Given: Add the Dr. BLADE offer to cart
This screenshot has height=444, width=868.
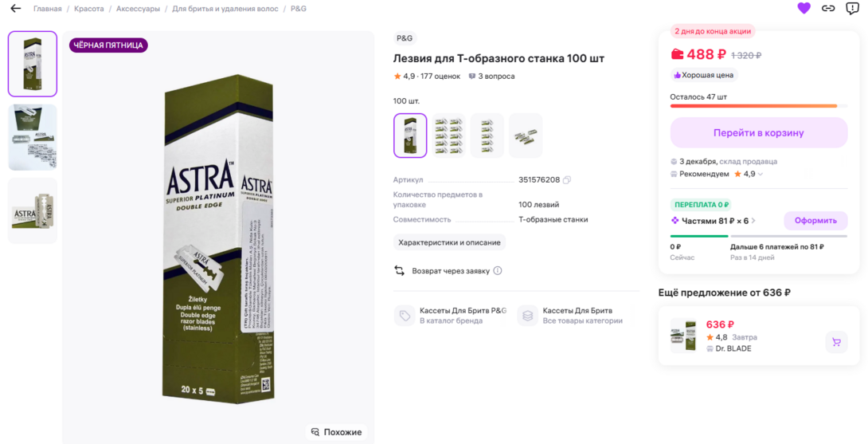Looking at the screenshot, I should (835, 342).
